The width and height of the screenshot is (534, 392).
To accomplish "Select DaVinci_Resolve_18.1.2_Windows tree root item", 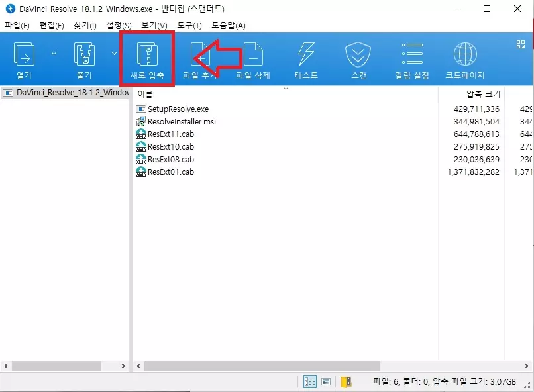I will (x=65, y=93).
